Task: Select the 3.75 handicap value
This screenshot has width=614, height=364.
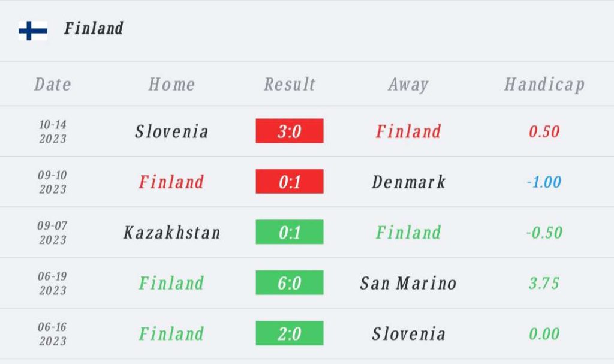Action: pyautogui.click(x=544, y=283)
